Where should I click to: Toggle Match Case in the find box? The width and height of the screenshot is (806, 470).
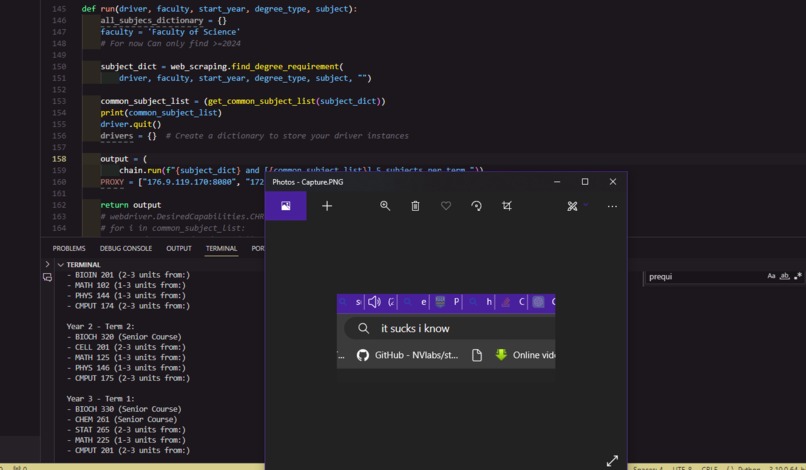tap(771, 276)
